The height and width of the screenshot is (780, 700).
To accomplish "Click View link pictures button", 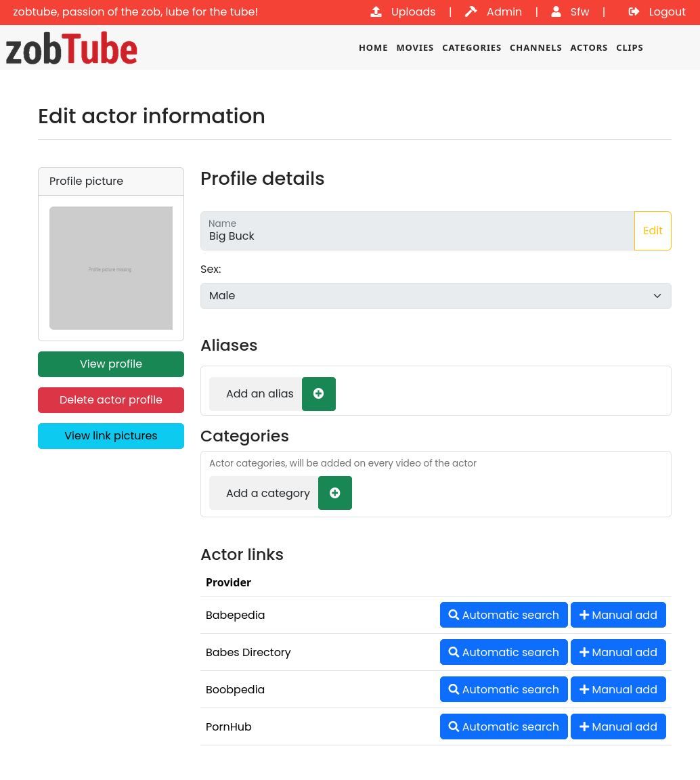I will click(111, 436).
